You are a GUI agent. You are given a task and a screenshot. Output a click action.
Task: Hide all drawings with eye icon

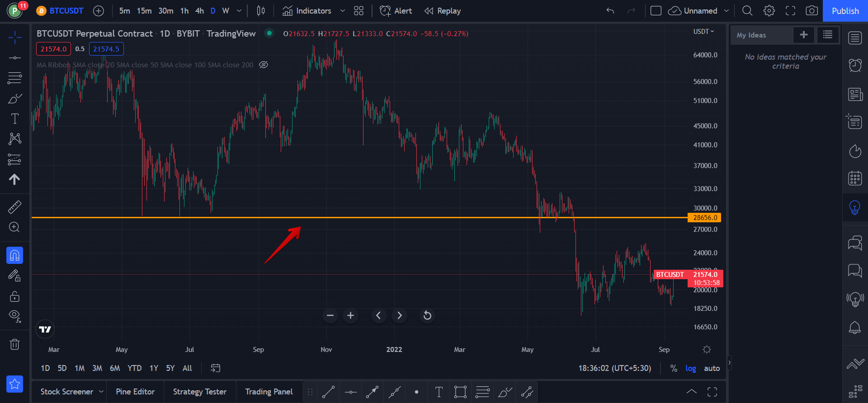[14, 316]
